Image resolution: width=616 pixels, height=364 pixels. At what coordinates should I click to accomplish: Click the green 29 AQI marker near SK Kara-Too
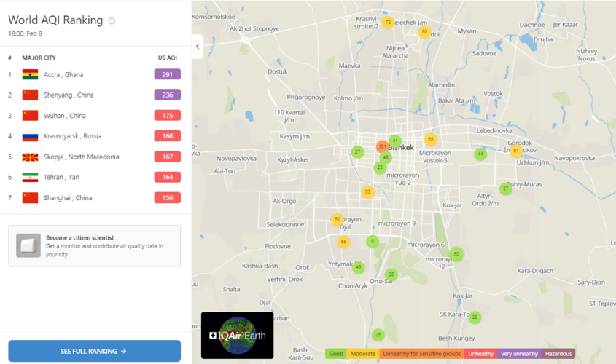click(475, 317)
